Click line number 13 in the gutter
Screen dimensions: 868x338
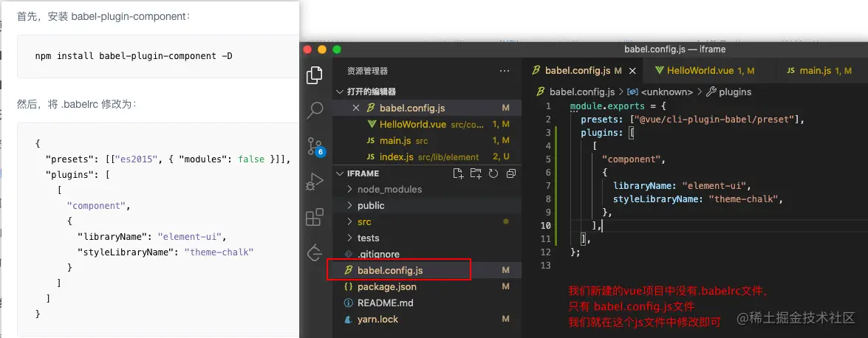click(546, 266)
